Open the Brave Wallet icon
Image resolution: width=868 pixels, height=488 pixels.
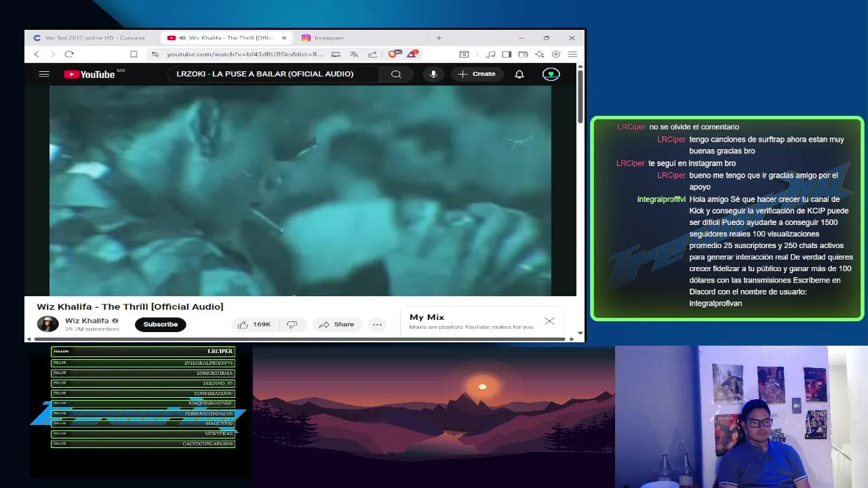click(x=523, y=54)
